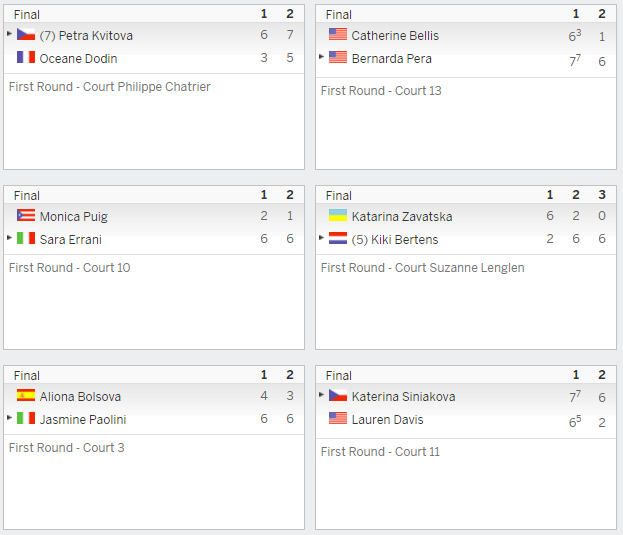Viewport: 623px width, 535px height.
Task: Click the US flag next to Lauren Davis
Action: [338, 418]
